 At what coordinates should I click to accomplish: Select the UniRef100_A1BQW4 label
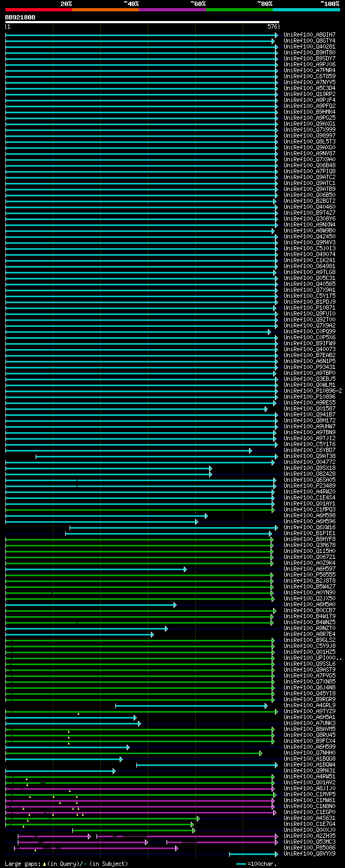pyautogui.click(x=309, y=764)
